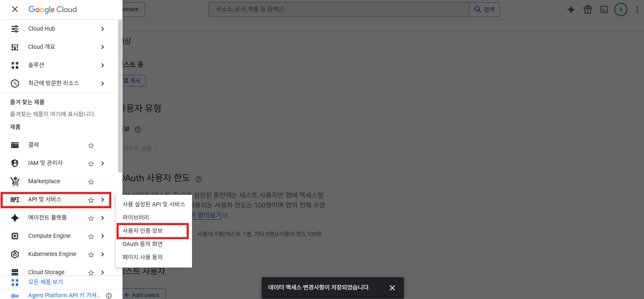
Task: Click the 최근에 방문한 리소스 clock icon
Action: (x=15, y=84)
